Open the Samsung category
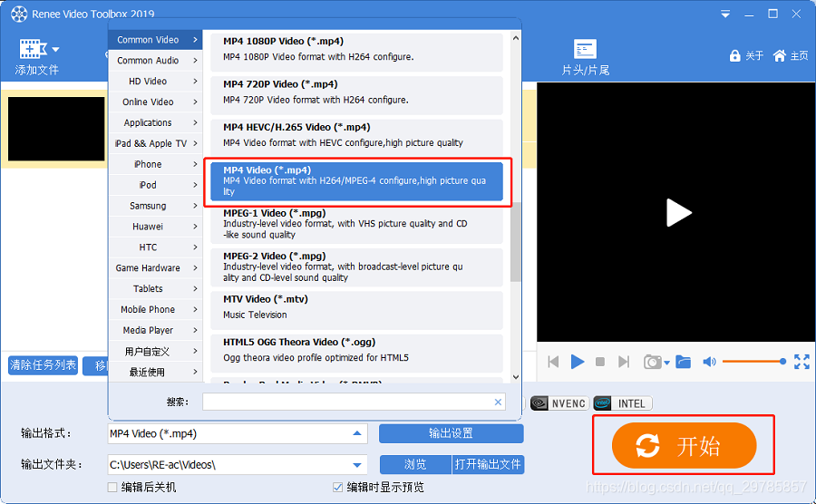The image size is (816, 504). pos(156,206)
